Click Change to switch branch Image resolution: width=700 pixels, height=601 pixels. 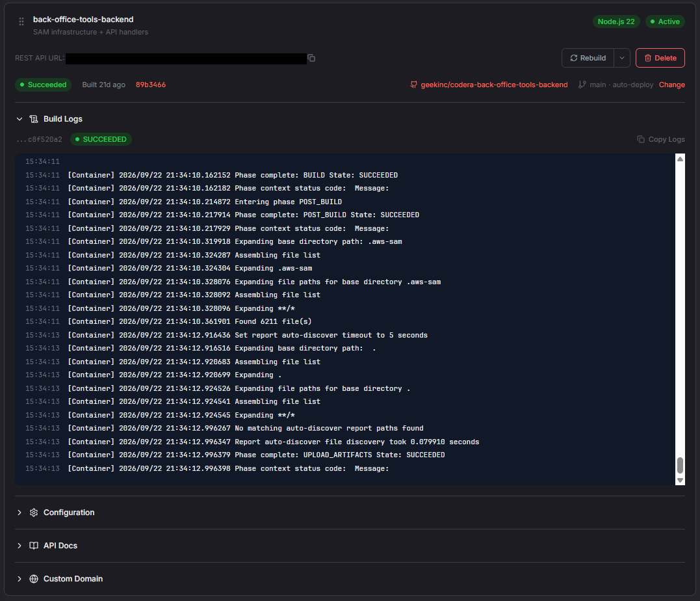click(671, 85)
